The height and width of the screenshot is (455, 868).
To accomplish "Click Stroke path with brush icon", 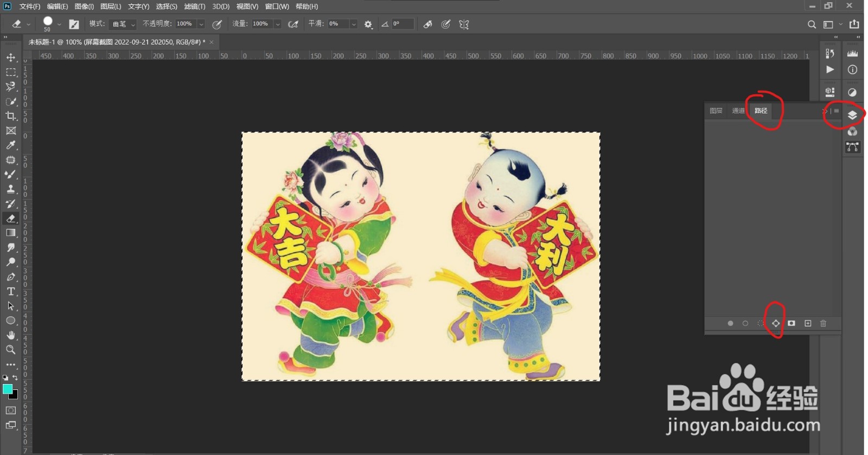I will pyautogui.click(x=745, y=323).
